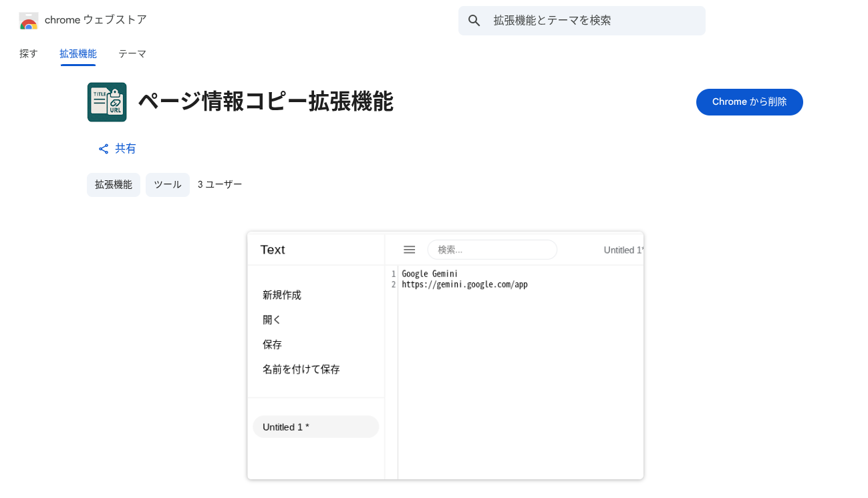Click the 3 ユーザー user count text

pyautogui.click(x=220, y=185)
